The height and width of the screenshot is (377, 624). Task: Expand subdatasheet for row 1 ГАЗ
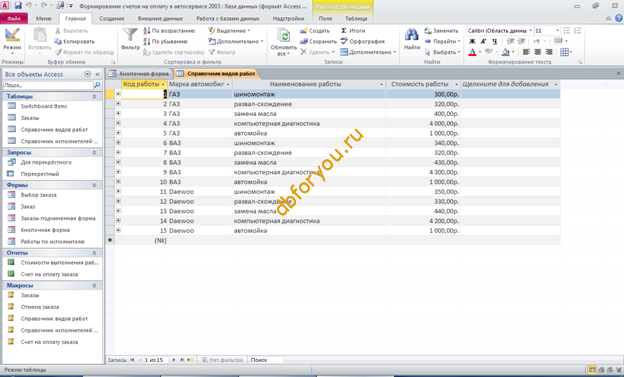click(118, 94)
